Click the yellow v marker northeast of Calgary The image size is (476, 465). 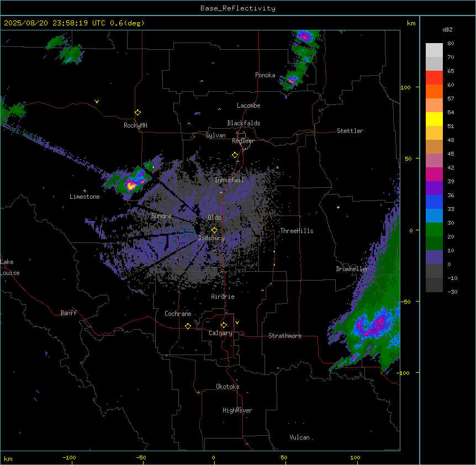(237, 323)
